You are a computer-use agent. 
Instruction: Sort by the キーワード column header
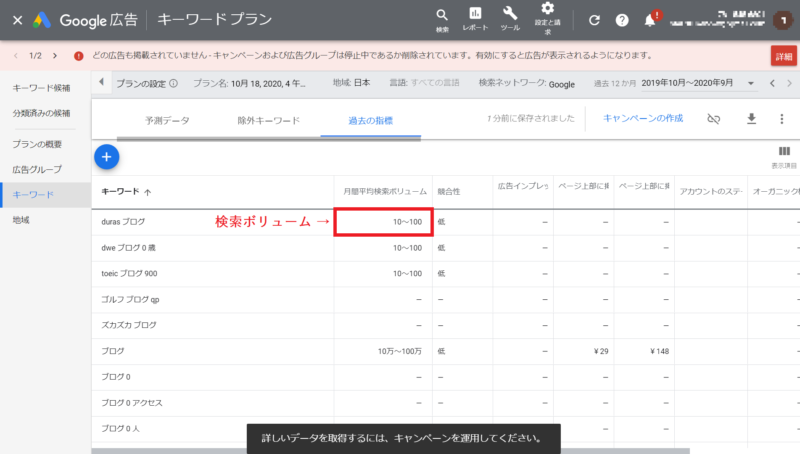(x=120, y=192)
